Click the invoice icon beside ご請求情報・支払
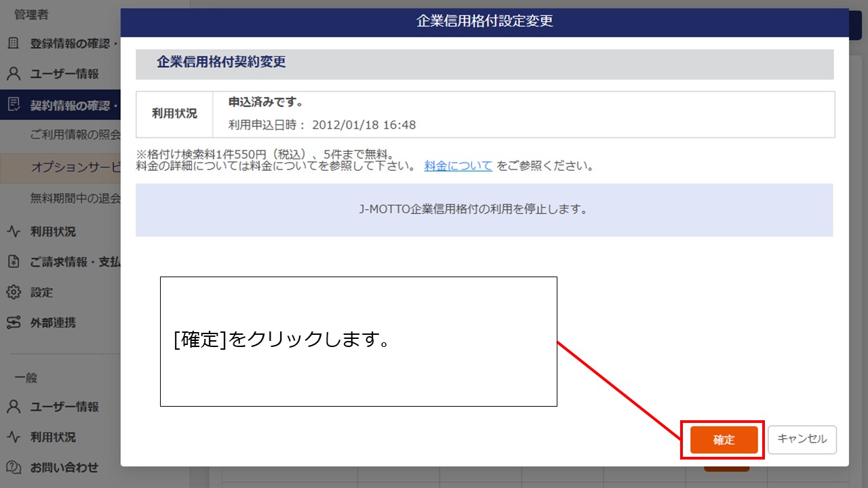 tap(14, 262)
